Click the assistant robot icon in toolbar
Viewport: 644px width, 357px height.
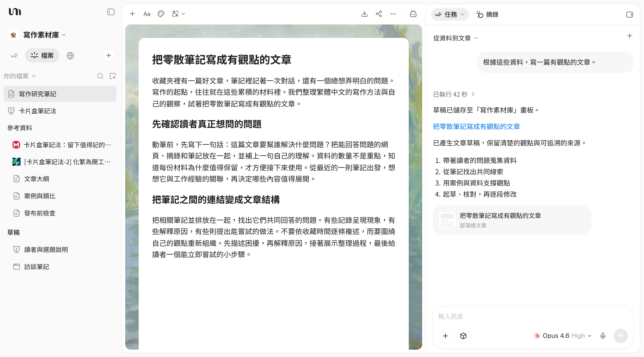(413, 14)
